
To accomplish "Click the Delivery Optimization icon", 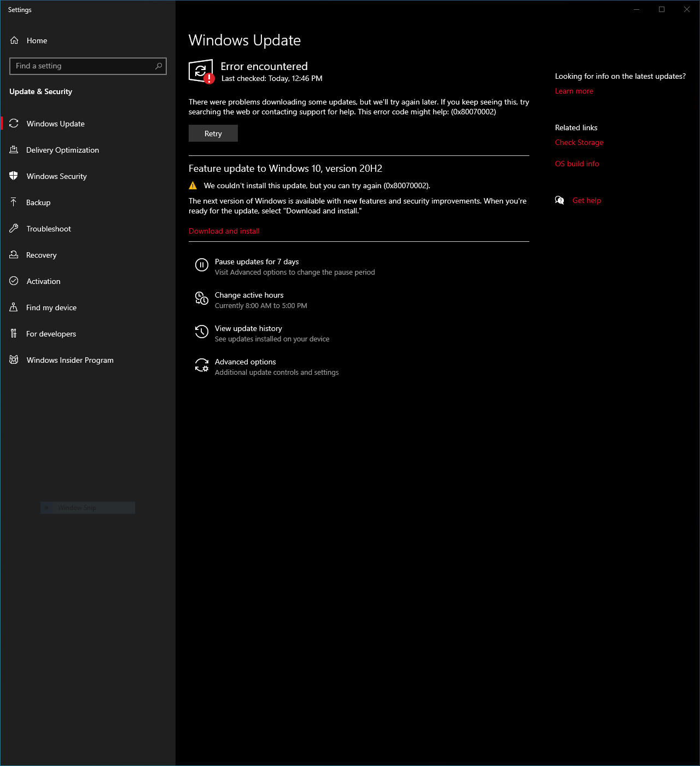I will pyautogui.click(x=14, y=150).
